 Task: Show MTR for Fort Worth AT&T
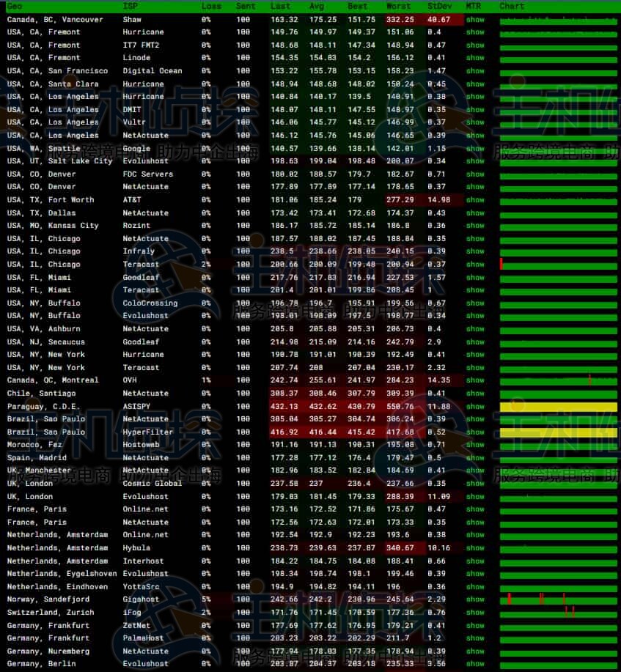[475, 200]
